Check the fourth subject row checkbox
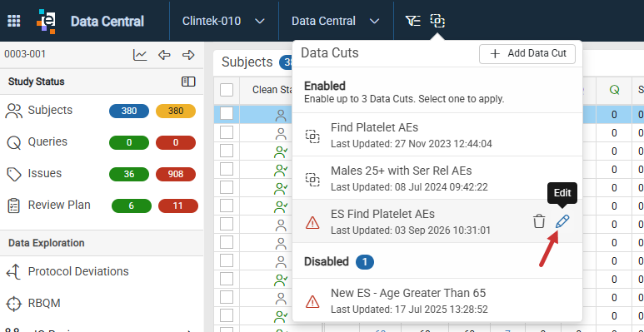Viewport: 644px width, 332px height. [227, 169]
